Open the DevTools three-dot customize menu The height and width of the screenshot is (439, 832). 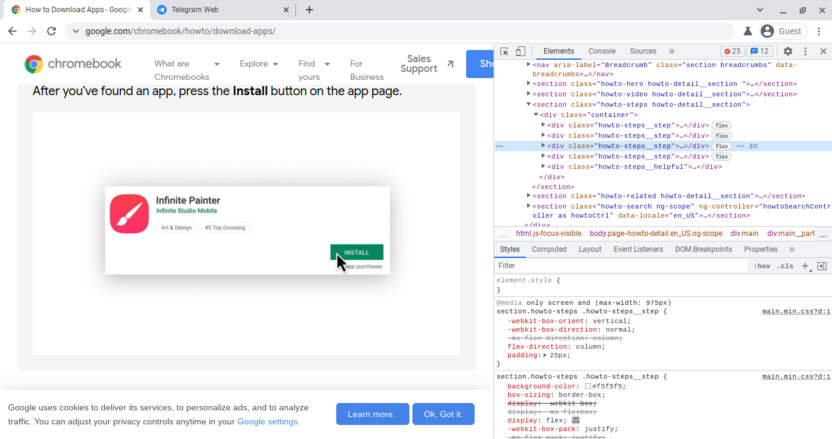805,51
